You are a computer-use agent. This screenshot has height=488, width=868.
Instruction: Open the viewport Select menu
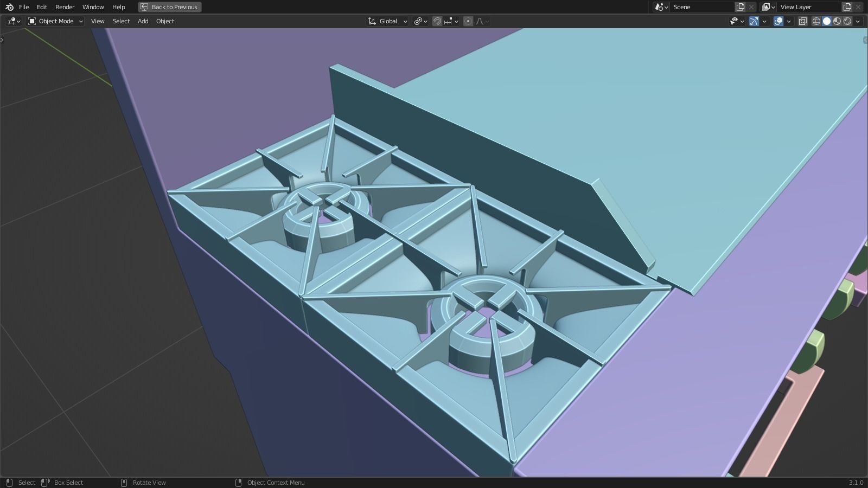121,21
